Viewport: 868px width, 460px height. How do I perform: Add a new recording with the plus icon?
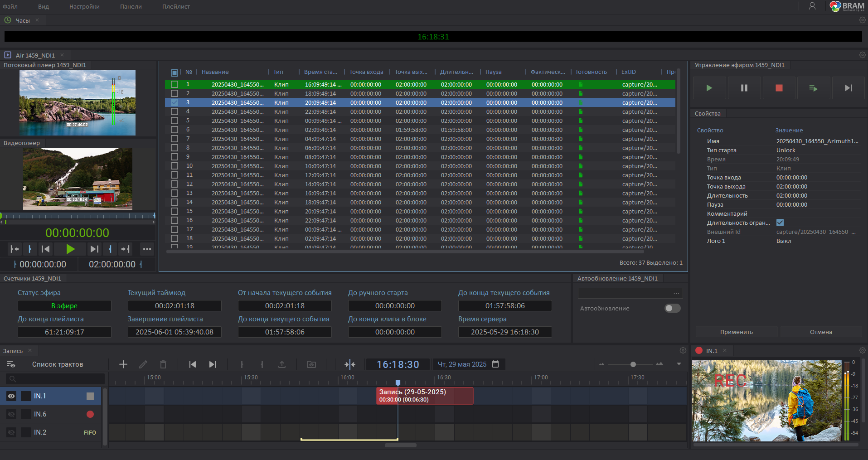[x=123, y=364]
